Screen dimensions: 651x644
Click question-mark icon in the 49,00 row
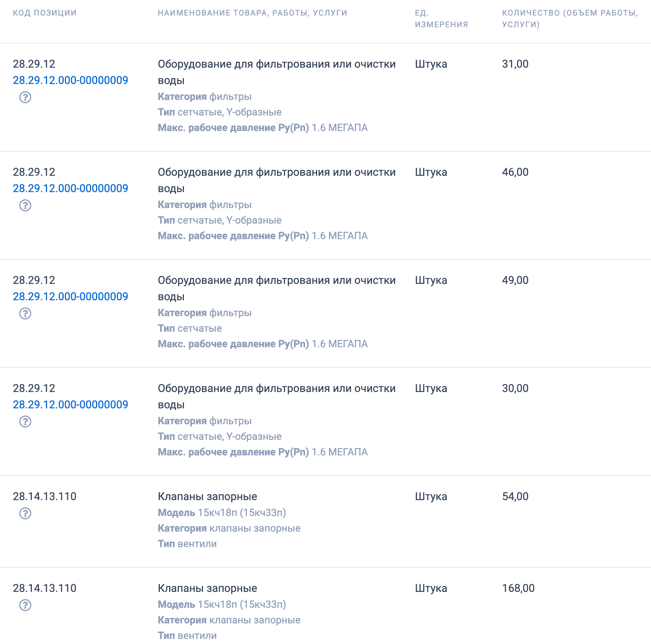pos(25,313)
